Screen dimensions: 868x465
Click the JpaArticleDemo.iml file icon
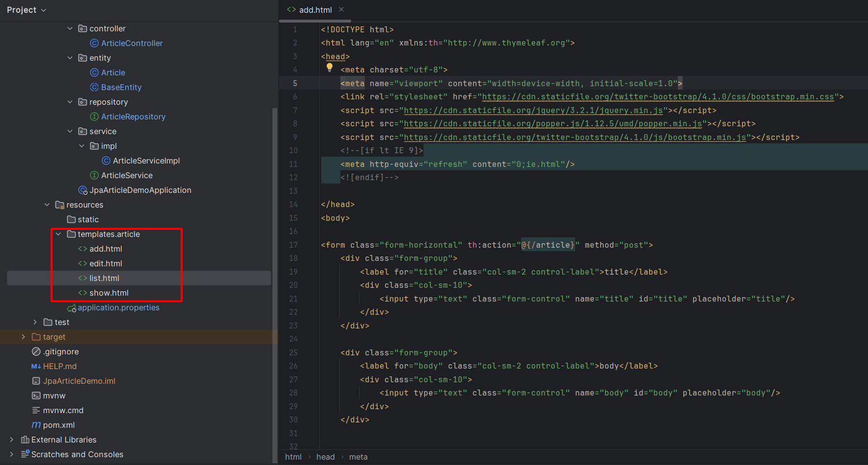point(36,381)
